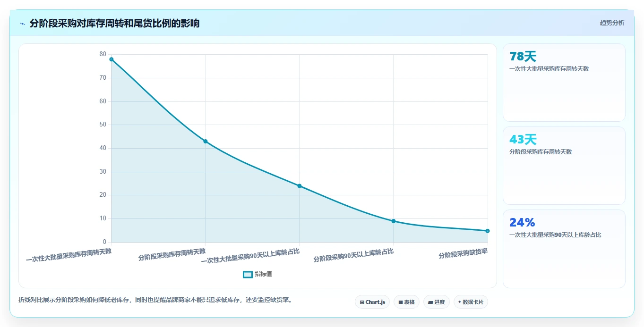
Task: Click y-axis tick label 30
Action: click(x=103, y=171)
